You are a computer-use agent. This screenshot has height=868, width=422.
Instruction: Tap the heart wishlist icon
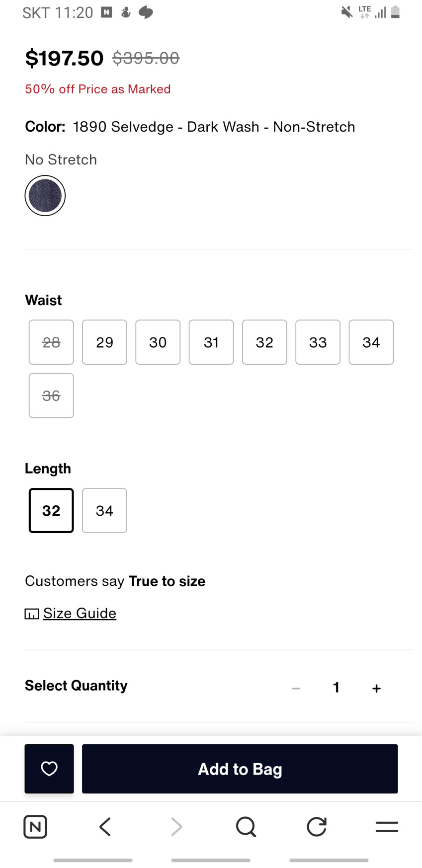point(49,769)
